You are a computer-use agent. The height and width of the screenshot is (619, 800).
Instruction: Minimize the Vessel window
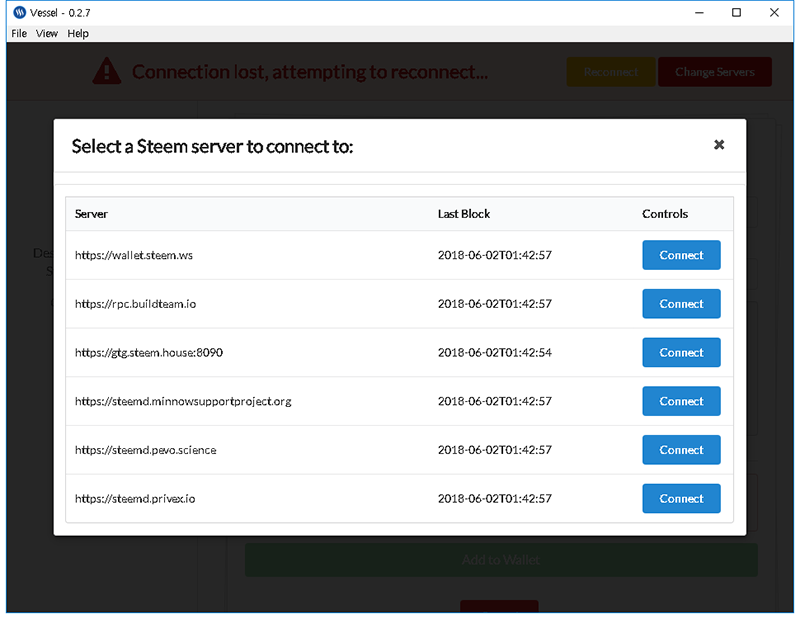click(699, 13)
